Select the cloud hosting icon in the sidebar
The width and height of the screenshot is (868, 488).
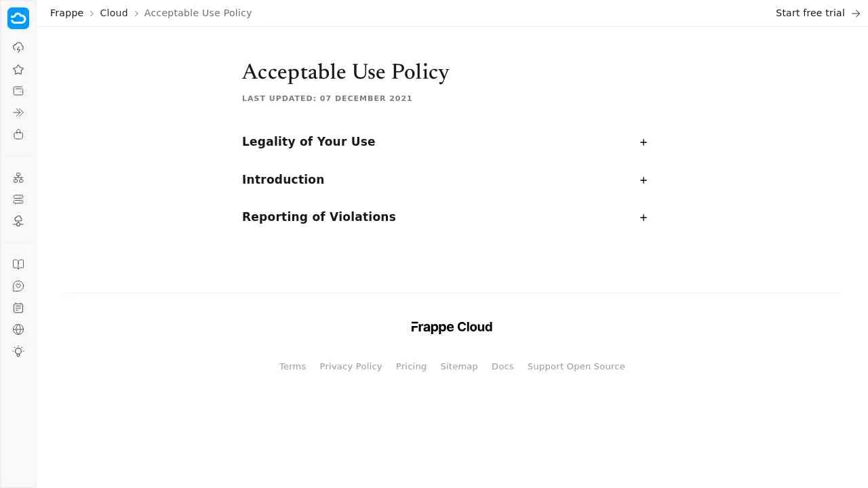(18, 47)
